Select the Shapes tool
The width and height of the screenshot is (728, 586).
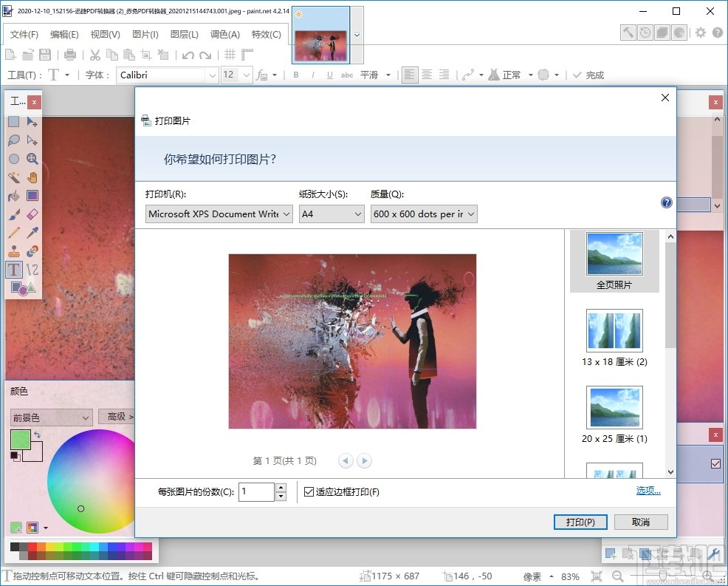[x=23, y=288]
